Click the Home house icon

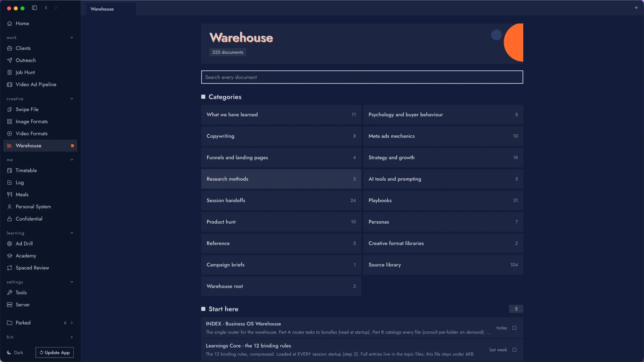[10, 23]
